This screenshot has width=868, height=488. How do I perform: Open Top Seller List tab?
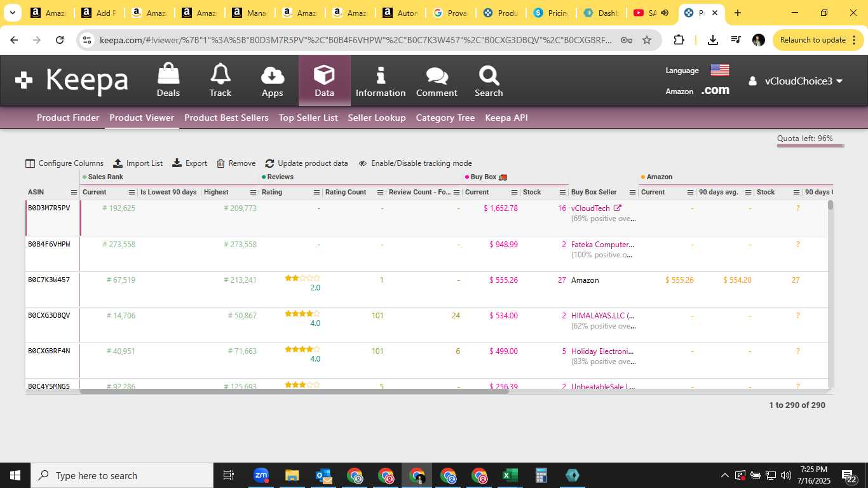(x=308, y=118)
